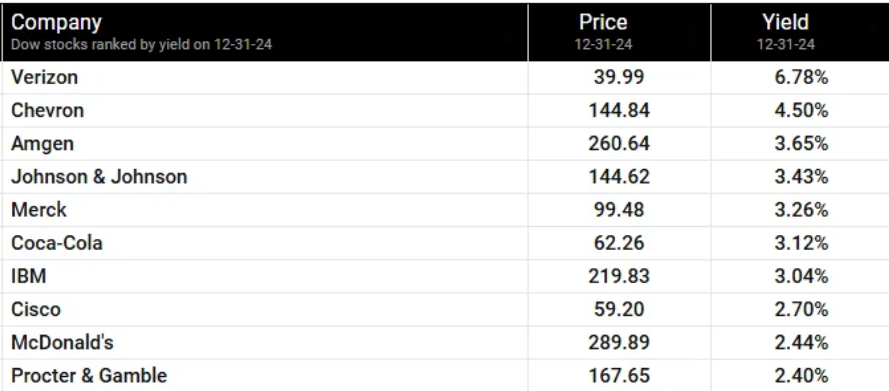Select McDonald's price 289.89

(x=619, y=343)
